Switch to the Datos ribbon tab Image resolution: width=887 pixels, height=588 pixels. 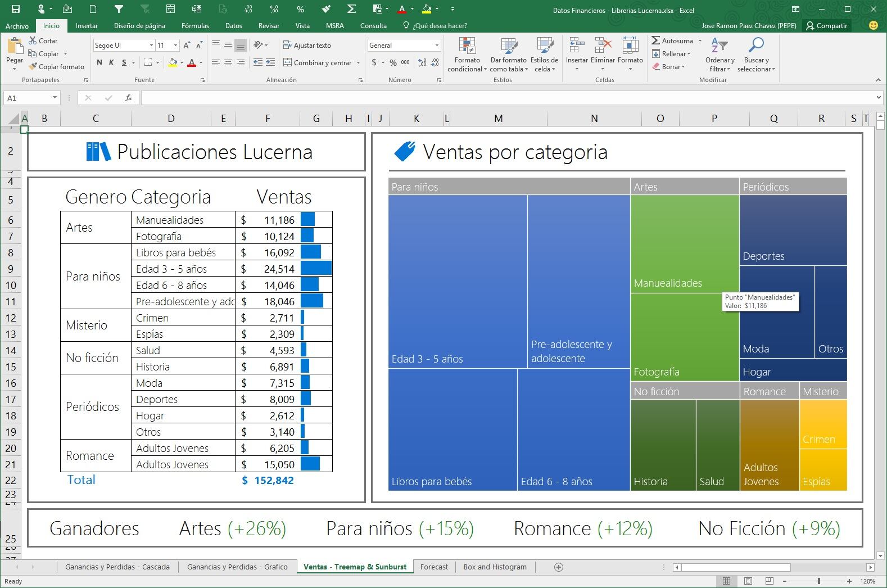coord(234,26)
